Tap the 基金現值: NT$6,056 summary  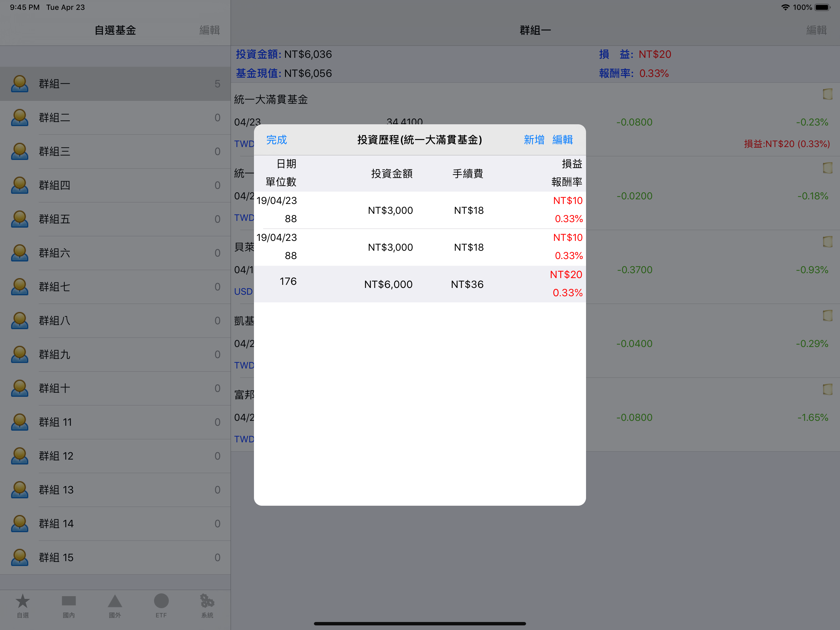284,73
